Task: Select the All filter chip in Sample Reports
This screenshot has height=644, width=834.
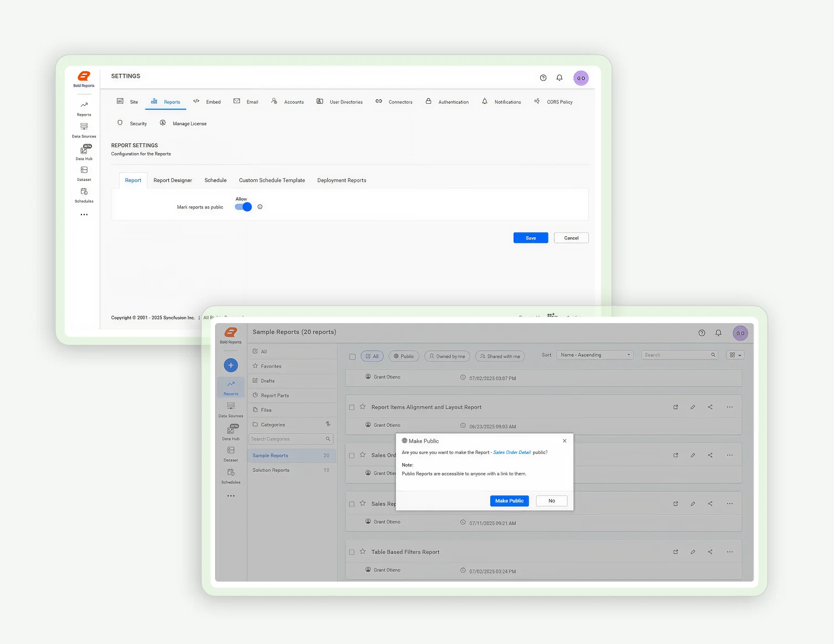Action: pos(372,356)
